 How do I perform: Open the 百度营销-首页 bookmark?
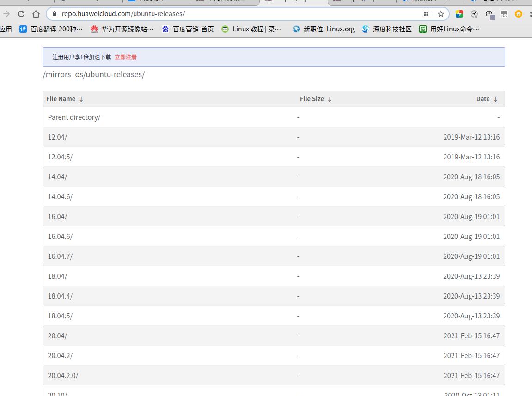click(x=188, y=29)
